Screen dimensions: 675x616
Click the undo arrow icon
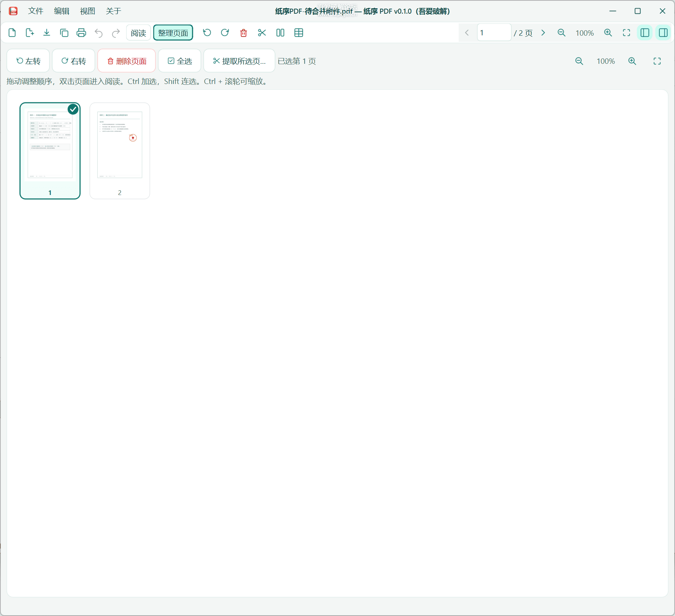pyautogui.click(x=98, y=33)
